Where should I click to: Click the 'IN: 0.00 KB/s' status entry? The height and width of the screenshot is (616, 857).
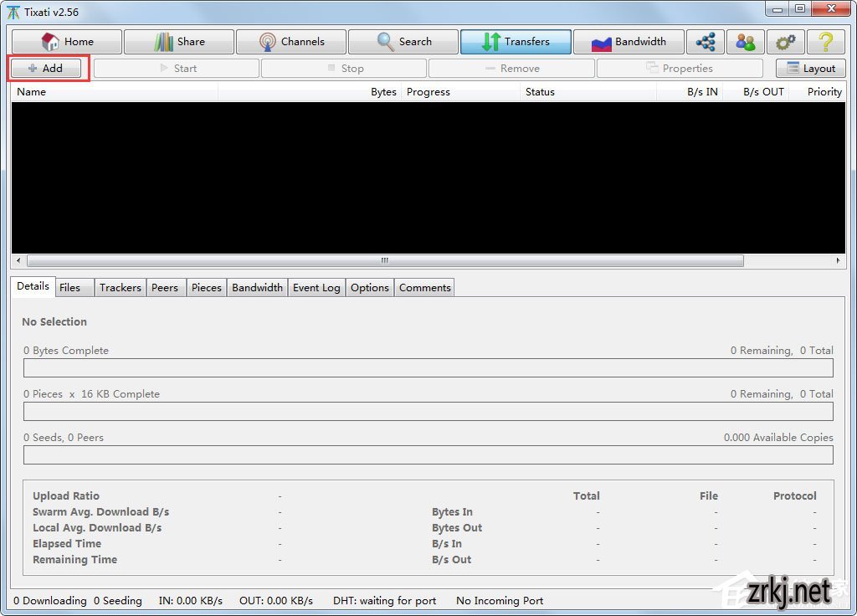pyautogui.click(x=191, y=601)
